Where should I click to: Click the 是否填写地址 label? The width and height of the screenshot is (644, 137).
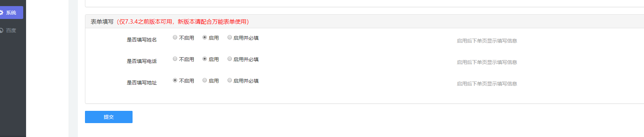pyautogui.click(x=142, y=83)
